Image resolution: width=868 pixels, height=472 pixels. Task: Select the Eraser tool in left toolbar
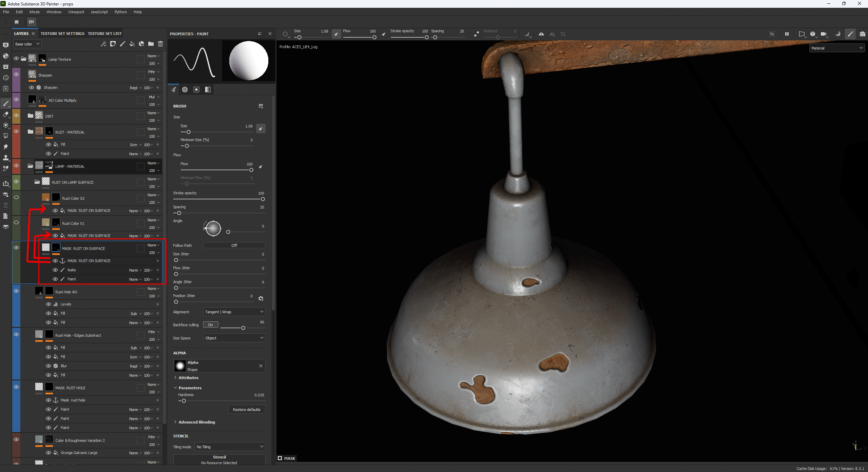pyautogui.click(x=5, y=114)
